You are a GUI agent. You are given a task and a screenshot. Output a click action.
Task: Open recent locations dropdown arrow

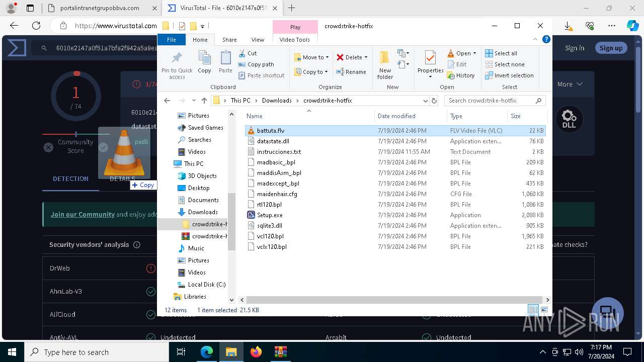coord(193,101)
